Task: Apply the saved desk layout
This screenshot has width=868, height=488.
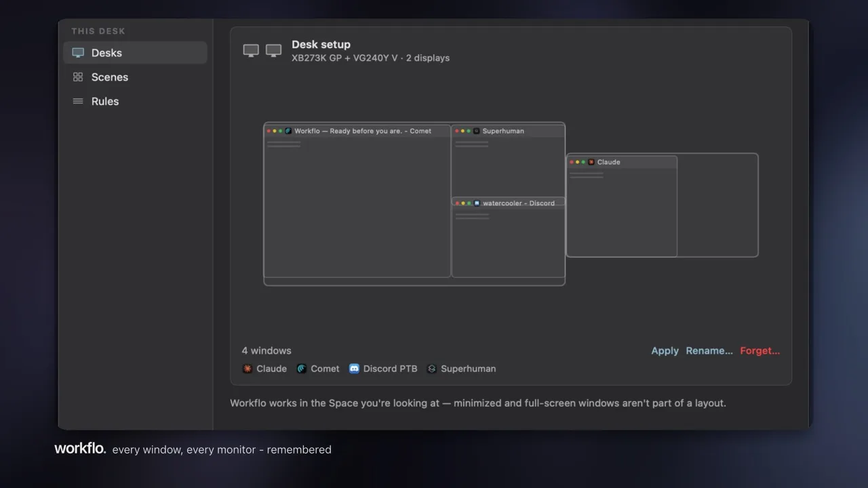Action: click(x=665, y=350)
